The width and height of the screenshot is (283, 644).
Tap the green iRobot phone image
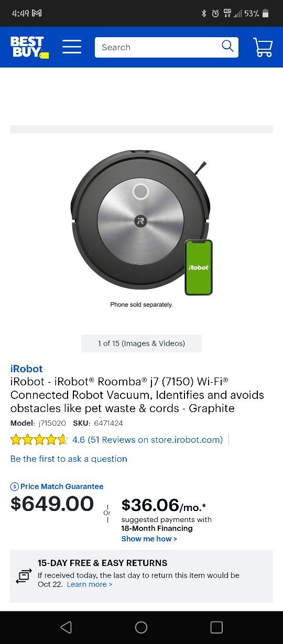coord(199,268)
